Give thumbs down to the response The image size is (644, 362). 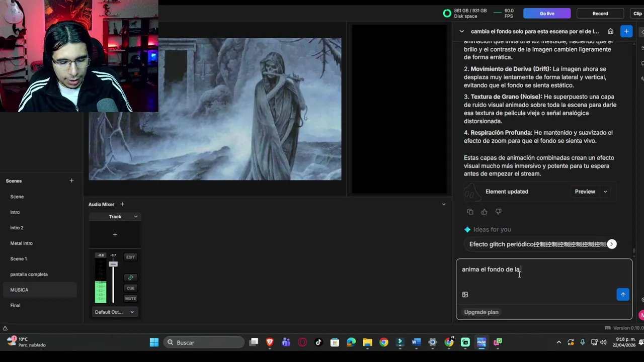pyautogui.click(x=498, y=212)
